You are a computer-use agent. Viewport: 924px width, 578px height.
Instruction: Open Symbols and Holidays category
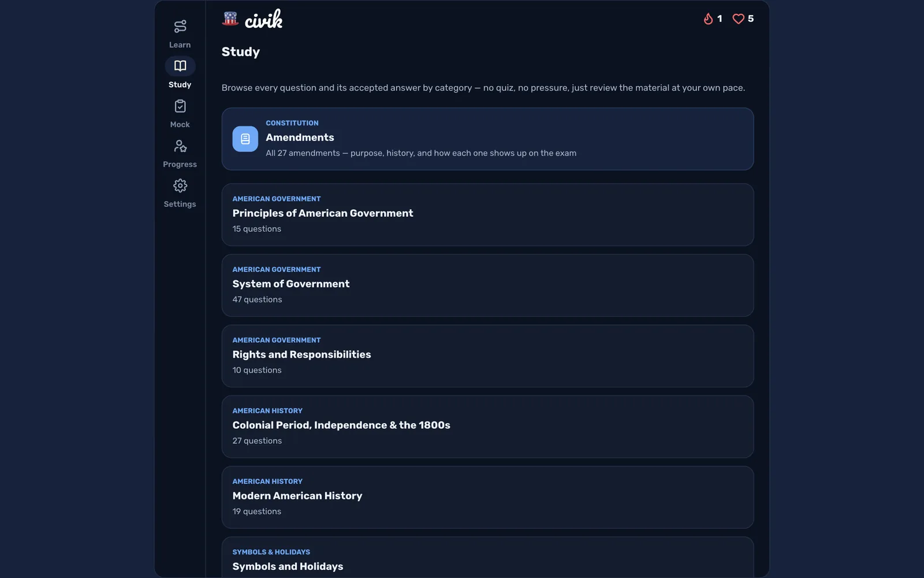tap(487, 557)
